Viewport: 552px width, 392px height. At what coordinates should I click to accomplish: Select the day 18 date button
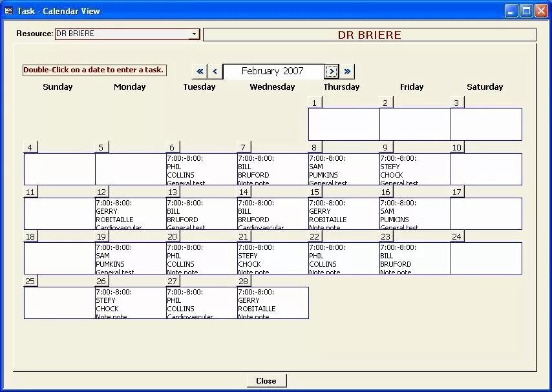[x=30, y=237]
